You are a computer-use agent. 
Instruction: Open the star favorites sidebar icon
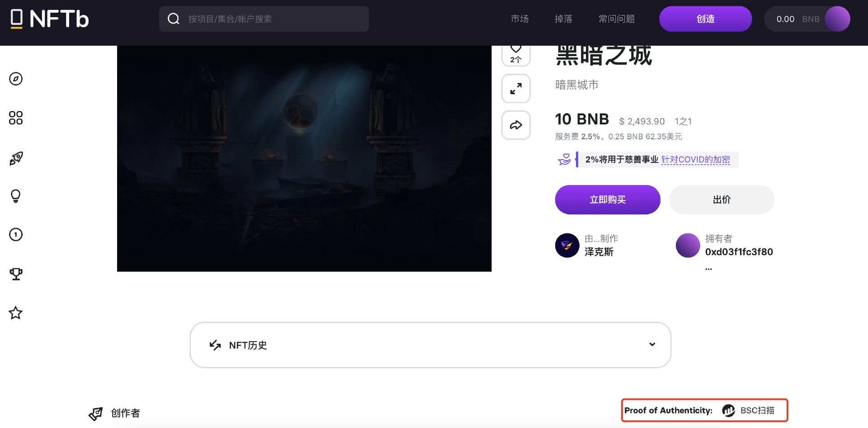[x=16, y=313]
